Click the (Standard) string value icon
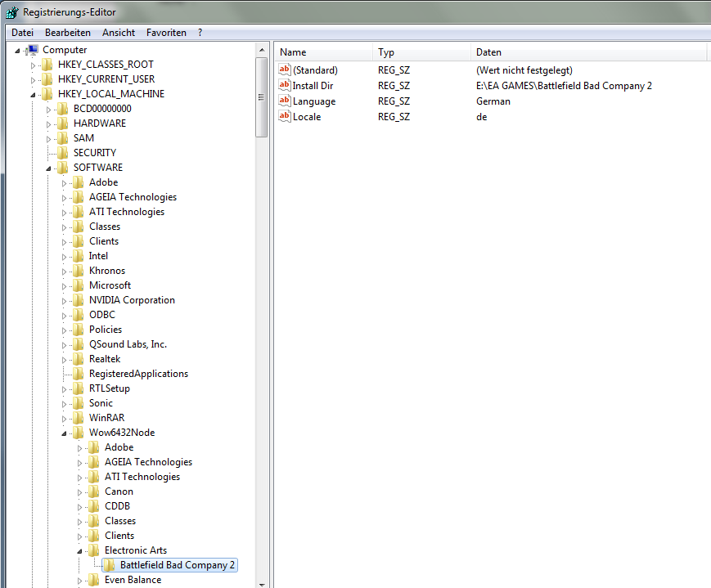 click(x=284, y=70)
